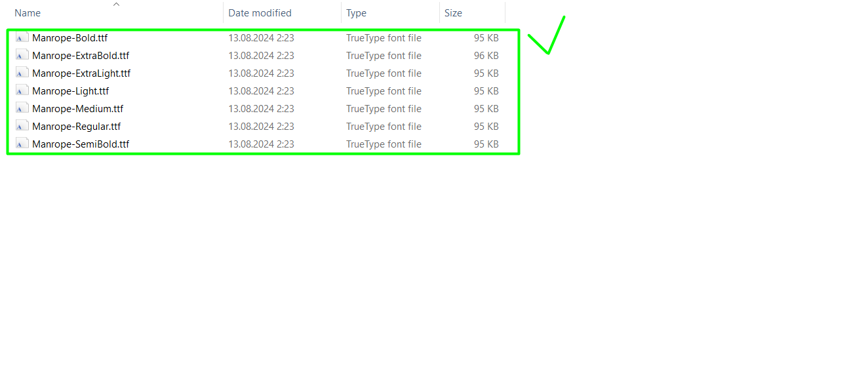Image resolution: width=868 pixels, height=385 pixels.
Task: Click the type cell of Manrope-Regular.ttf
Action: tap(384, 127)
